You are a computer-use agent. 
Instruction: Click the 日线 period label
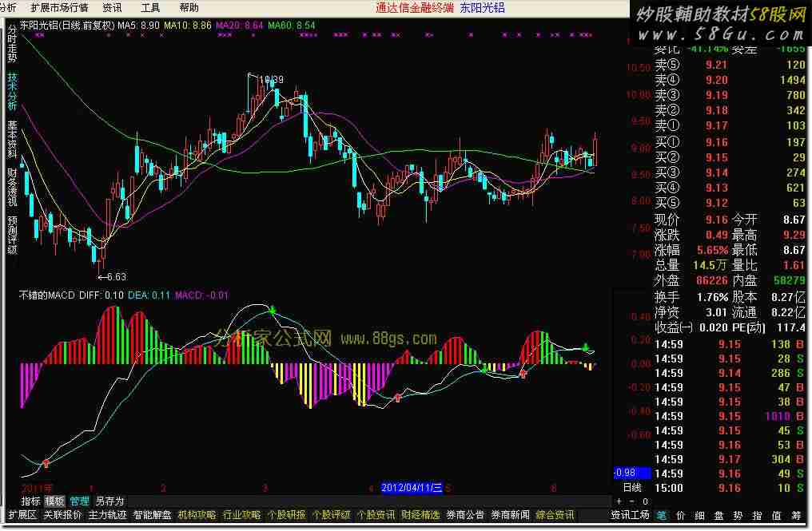click(x=632, y=488)
